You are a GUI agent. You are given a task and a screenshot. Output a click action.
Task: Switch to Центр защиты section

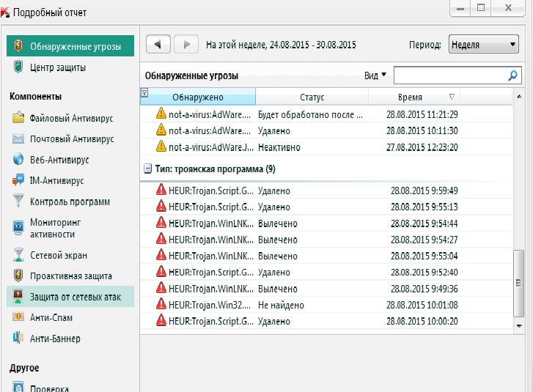(x=57, y=67)
